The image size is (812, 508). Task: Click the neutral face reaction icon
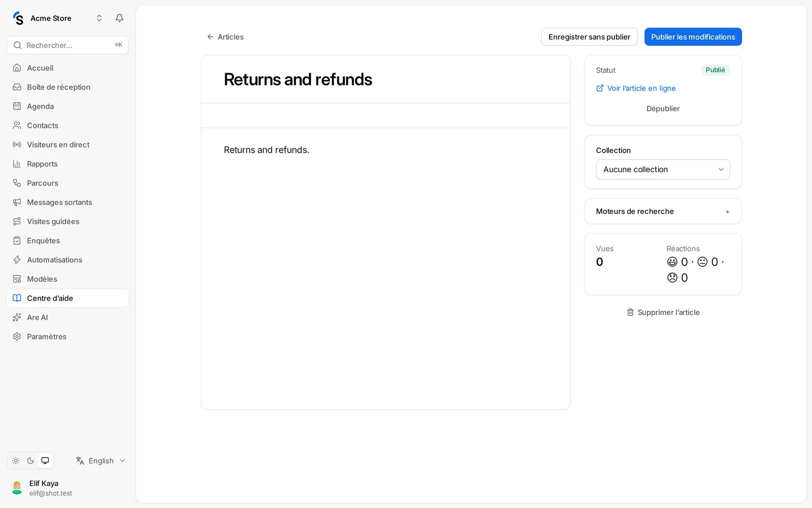[702, 262]
